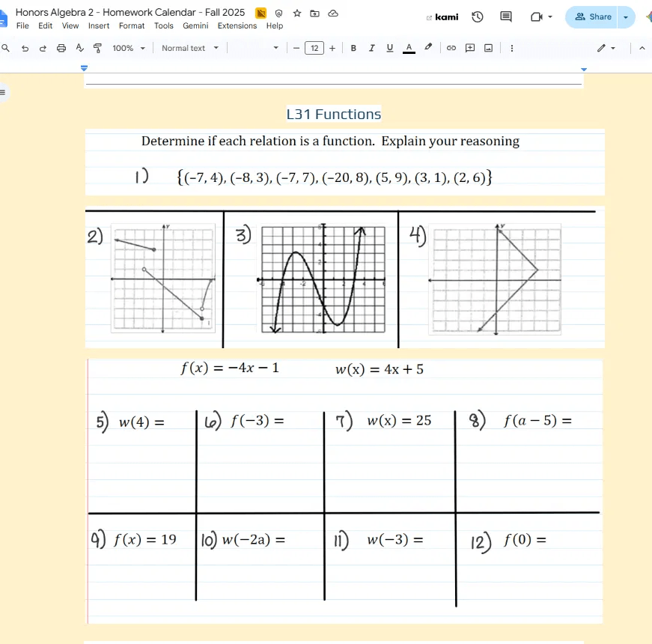Viewport: 652px width, 644px height.
Task: Click the @ icon beside the title
Action: [x=278, y=13]
